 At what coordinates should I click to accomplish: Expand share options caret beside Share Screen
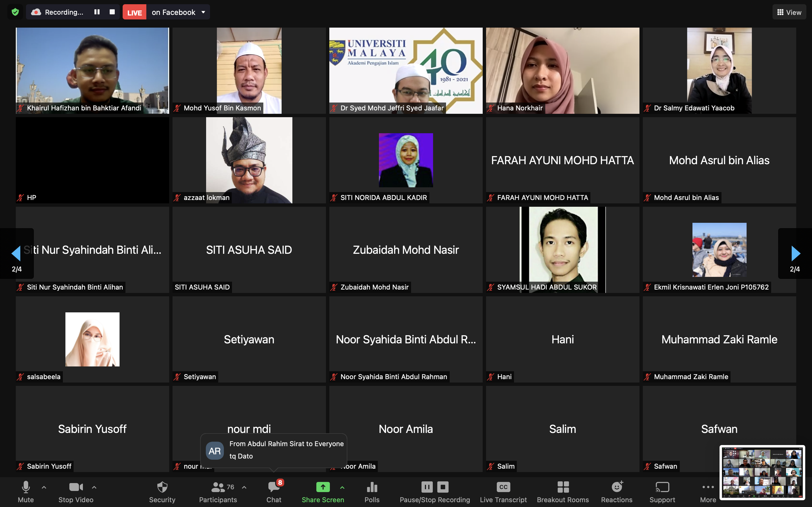pos(342,487)
